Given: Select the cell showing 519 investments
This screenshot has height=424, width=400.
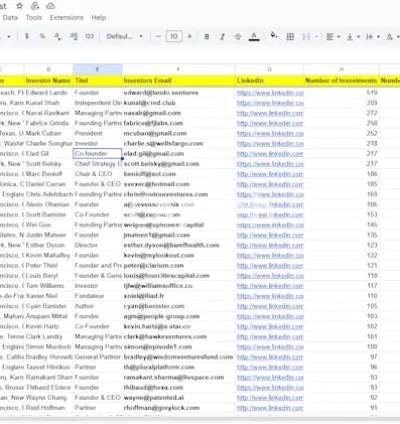Looking at the screenshot, I should [x=341, y=93].
